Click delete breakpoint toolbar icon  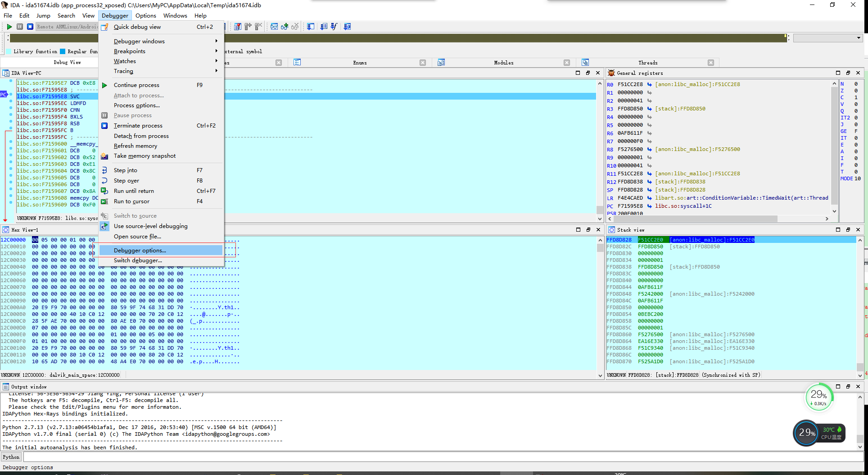258,27
